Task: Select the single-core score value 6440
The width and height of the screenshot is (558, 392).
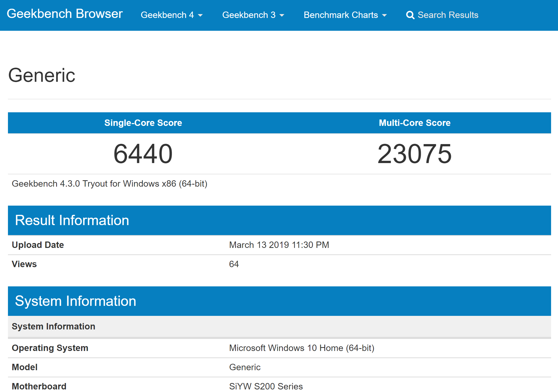Action: pyautogui.click(x=143, y=154)
